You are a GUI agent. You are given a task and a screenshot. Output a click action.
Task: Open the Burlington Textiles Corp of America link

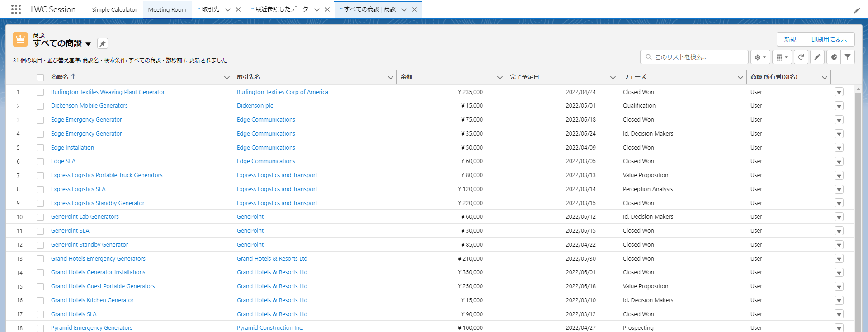pyautogui.click(x=283, y=92)
